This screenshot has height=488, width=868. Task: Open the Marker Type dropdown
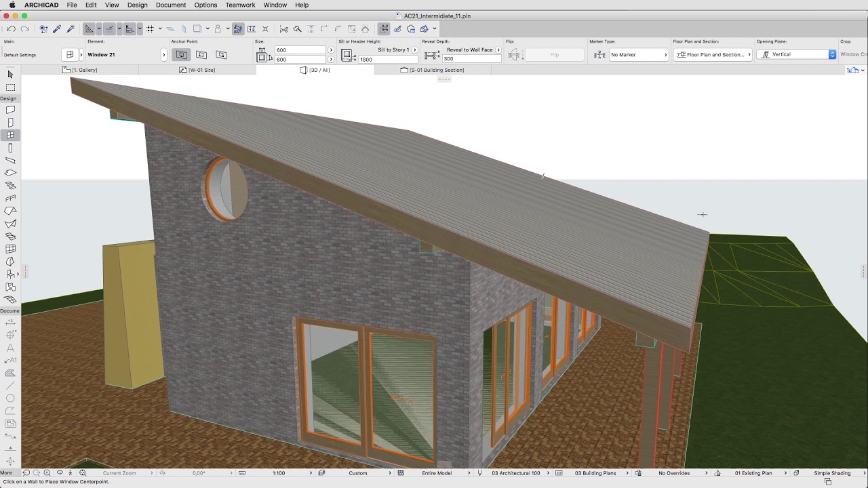639,54
